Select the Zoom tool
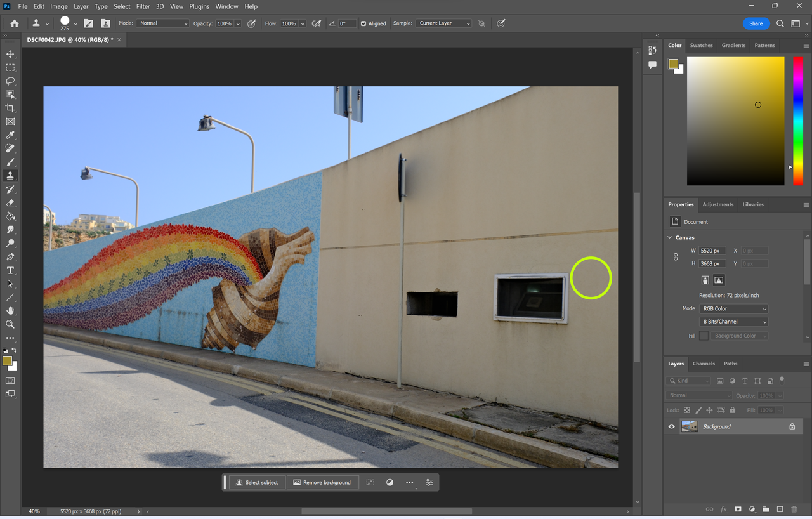Screen dimensions: 812x519 point(10,324)
